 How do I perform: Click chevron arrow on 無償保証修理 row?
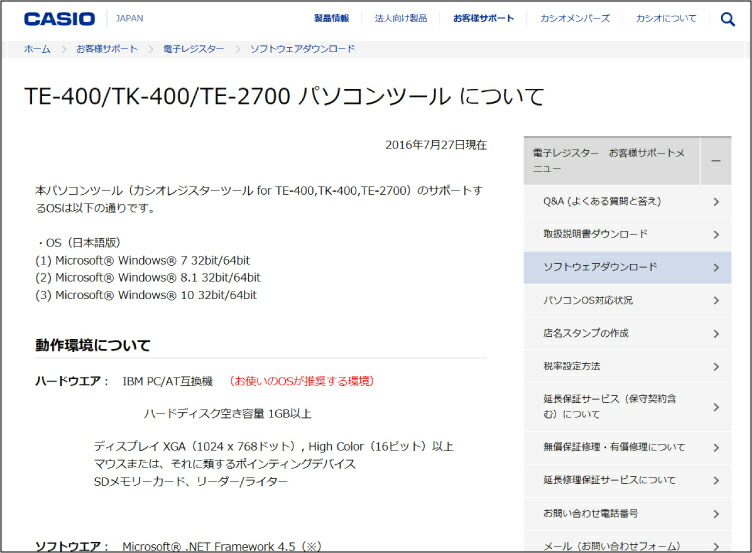(x=716, y=448)
